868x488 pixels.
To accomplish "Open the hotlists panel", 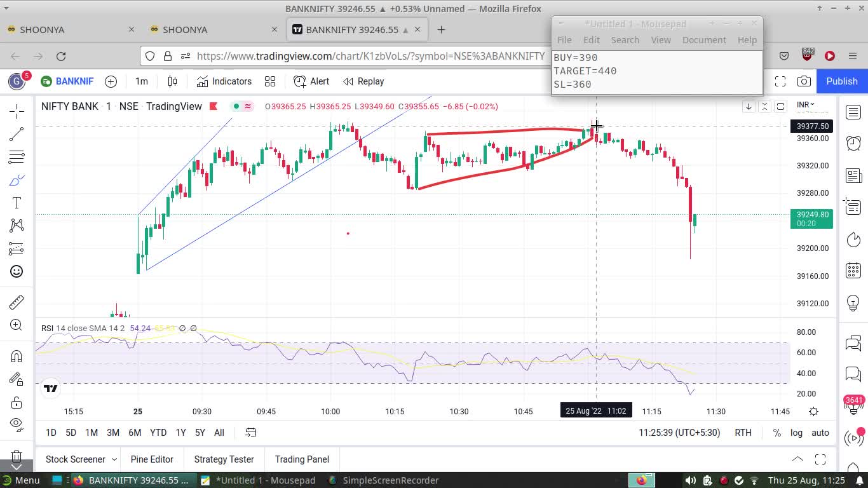I will tap(853, 240).
